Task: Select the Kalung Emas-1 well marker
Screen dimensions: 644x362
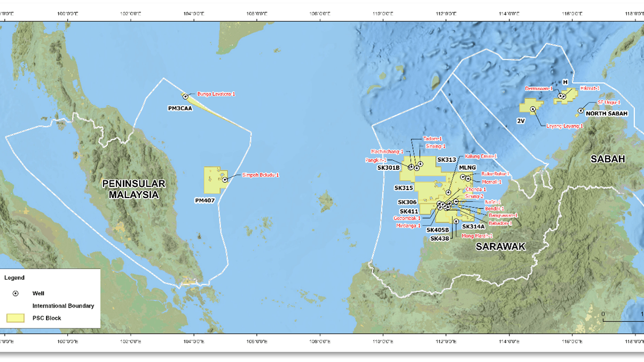Action: pos(448,192)
